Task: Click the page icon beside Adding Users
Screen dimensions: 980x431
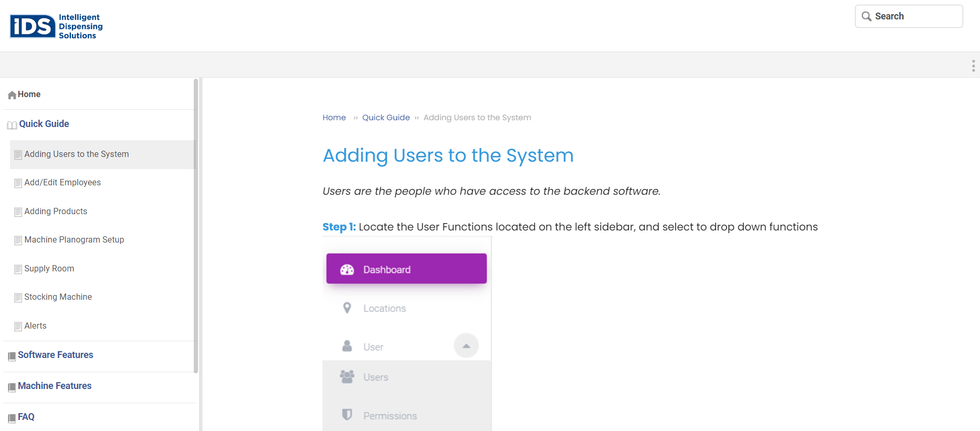Action: [18, 155]
